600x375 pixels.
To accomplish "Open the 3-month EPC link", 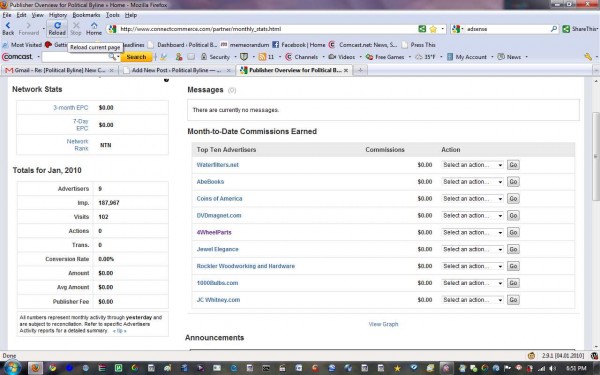I will point(70,108).
